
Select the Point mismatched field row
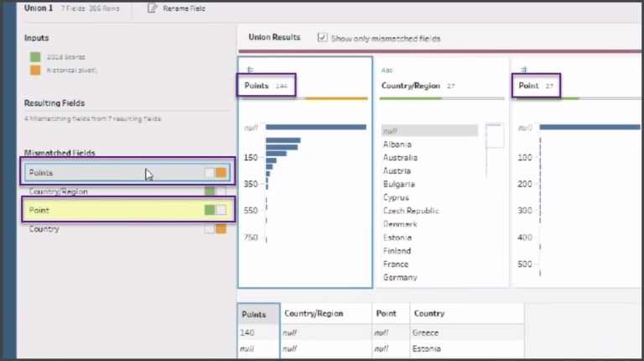[x=109, y=210]
